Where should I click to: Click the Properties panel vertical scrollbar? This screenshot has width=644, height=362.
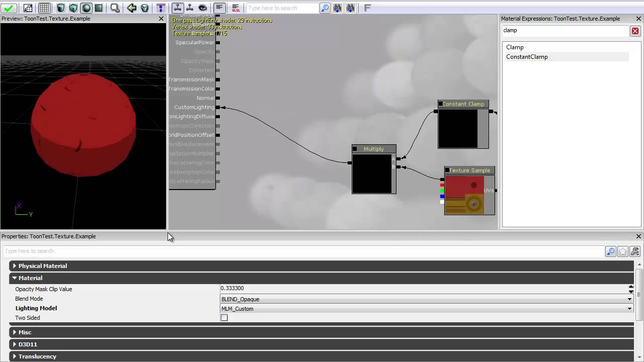[639, 295]
